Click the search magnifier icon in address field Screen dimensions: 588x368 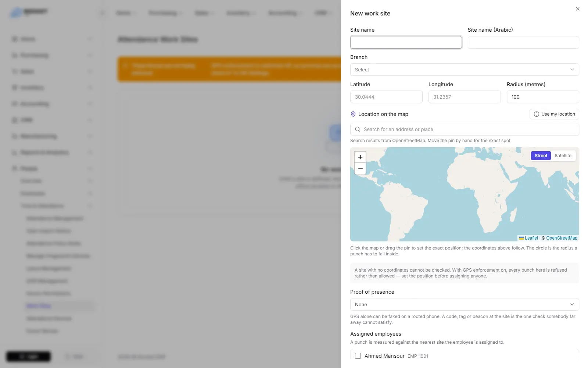[x=358, y=129]
